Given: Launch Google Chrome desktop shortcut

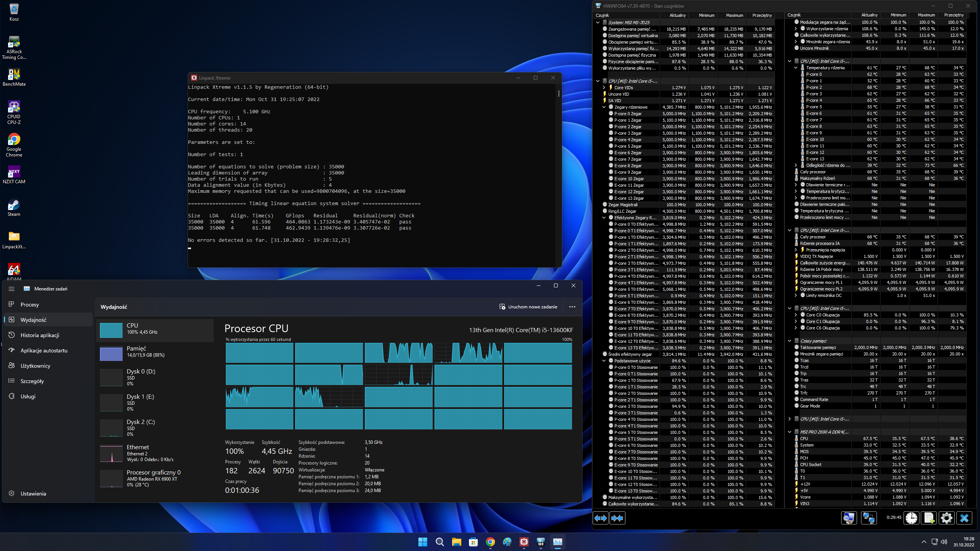Looking at the screenshot, I should click(14, 145).
